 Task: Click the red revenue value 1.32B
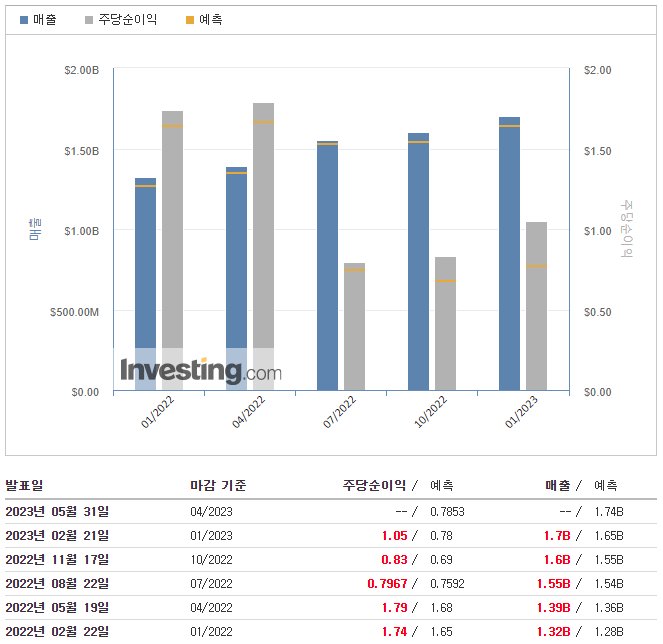click(x=553, y=632)
